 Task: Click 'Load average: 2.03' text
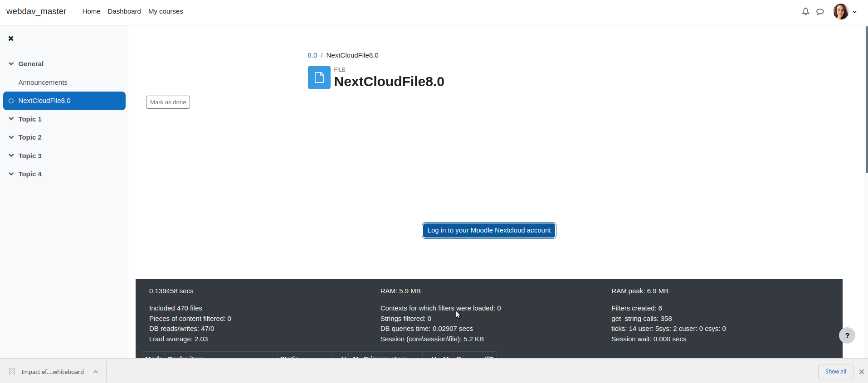(179, 339)
